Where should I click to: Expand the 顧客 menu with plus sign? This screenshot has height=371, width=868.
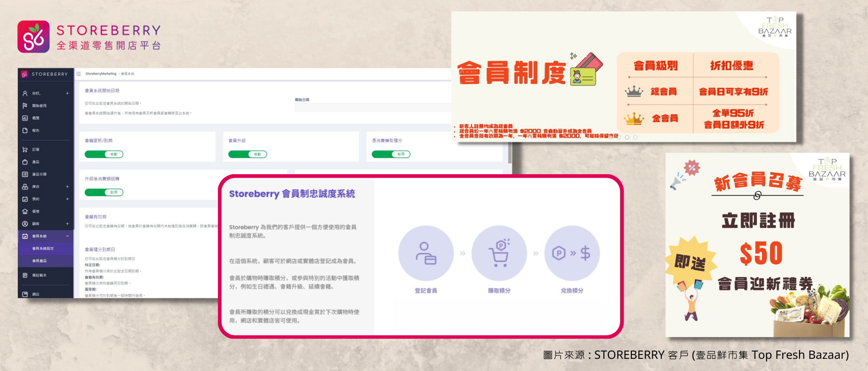pyautogui.click(x=67, y=224)
